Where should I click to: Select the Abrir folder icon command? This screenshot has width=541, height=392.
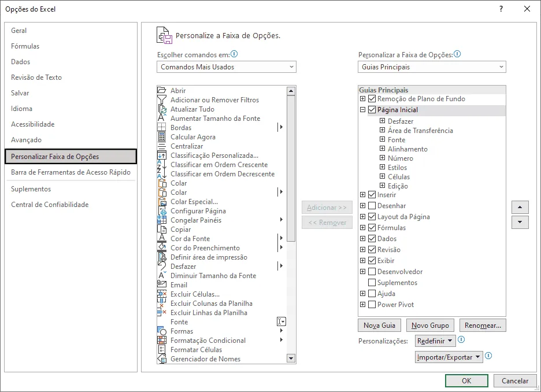(x=162, y=90)
